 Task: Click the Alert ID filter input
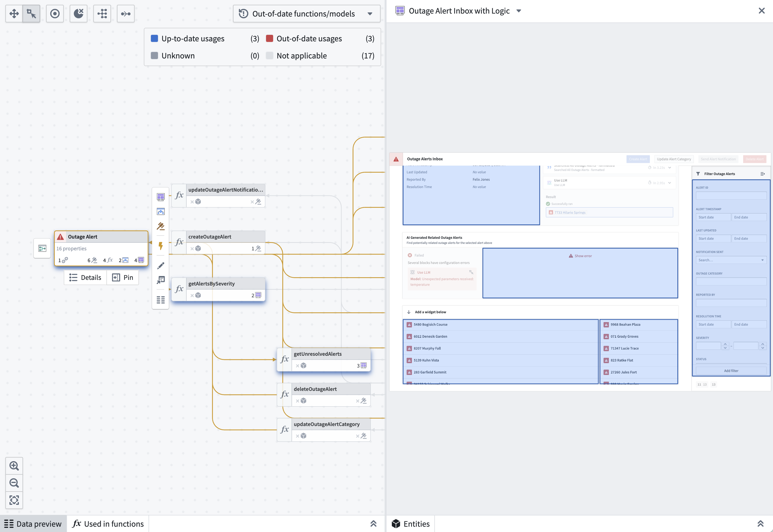(x=731, y=196)
